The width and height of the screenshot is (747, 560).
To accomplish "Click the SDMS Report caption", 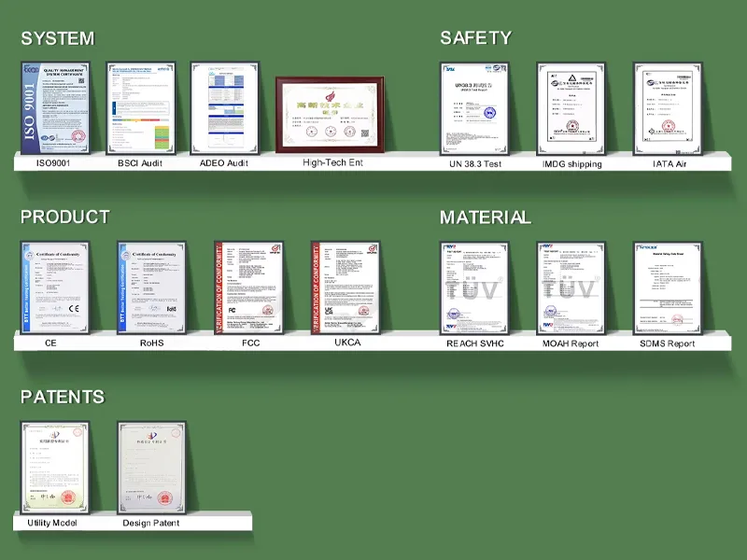I will [667, 343].
